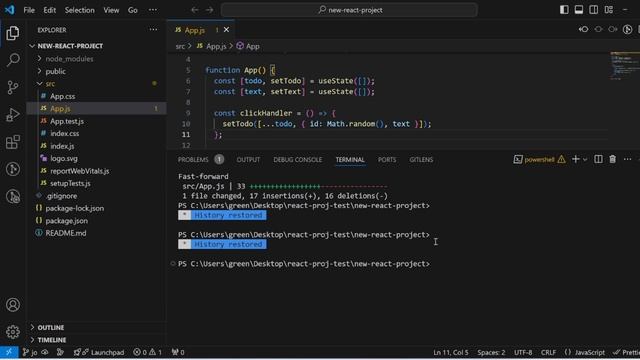Viewport: 640px width, 360px height.
Task: Open the Run and Debug view
Action: pos(13,115)
